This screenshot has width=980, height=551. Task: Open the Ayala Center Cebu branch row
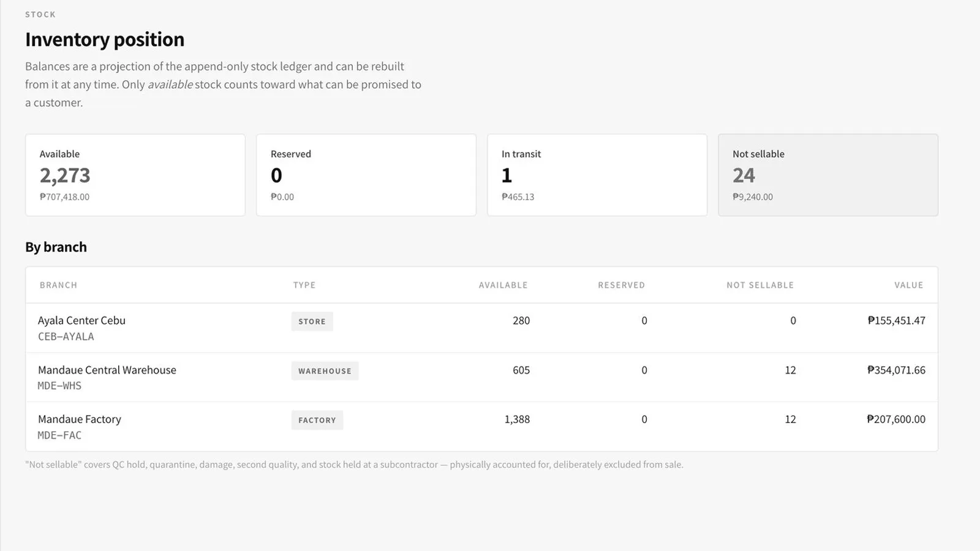pyautogui.click(x=481, y=328)
